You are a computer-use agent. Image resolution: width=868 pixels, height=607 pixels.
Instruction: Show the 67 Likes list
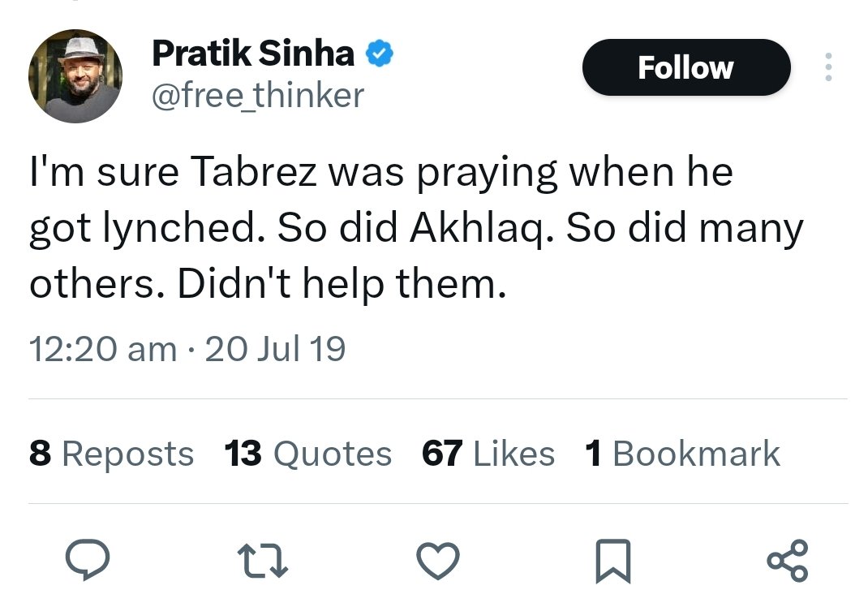coord(488,454)
